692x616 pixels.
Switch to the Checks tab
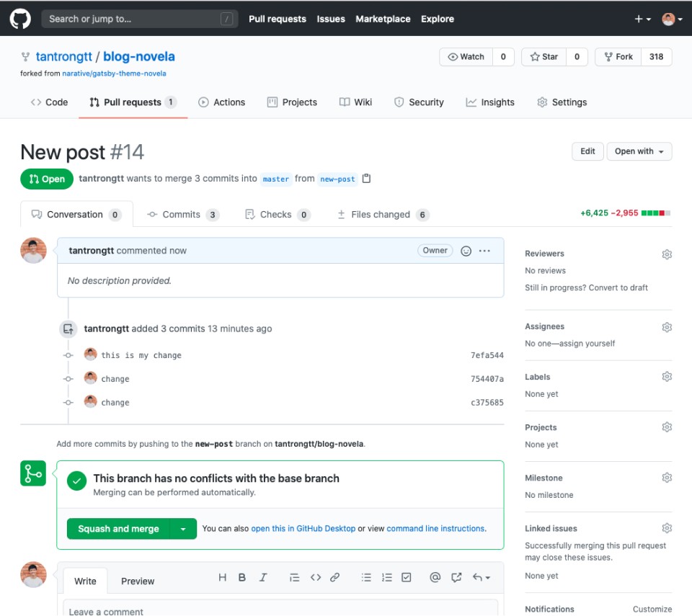pyautogui.click(x=278, y=215)
